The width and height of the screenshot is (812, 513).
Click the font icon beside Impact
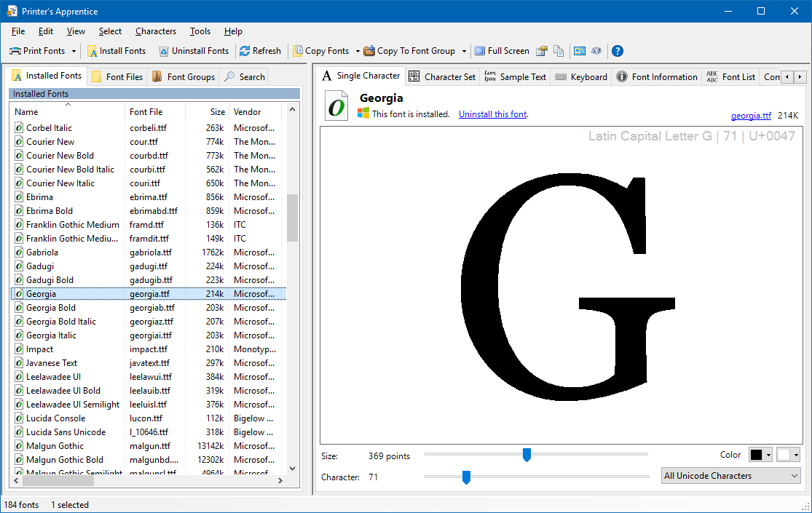(19, 349)
